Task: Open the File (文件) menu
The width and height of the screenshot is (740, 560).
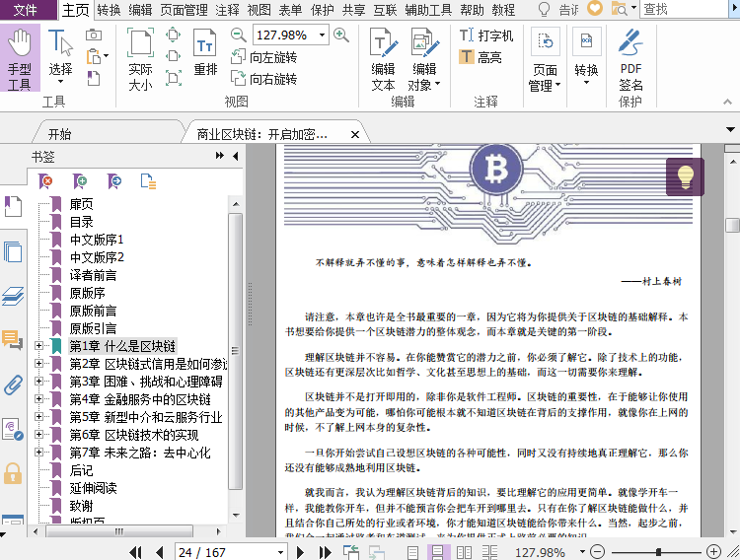Action: coord(25,10)
